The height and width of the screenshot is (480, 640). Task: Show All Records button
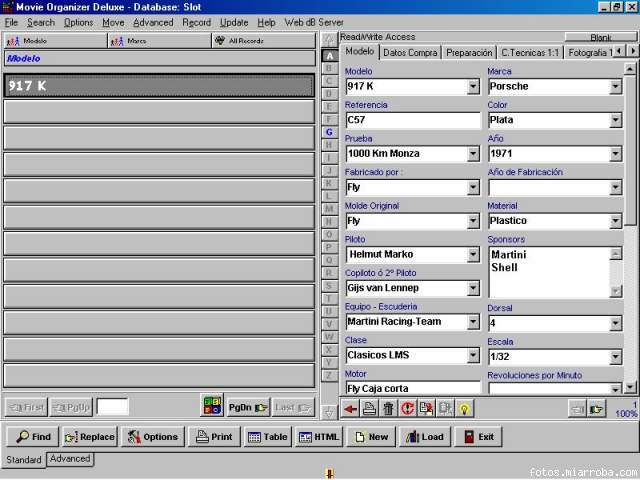[x=264, y=41]
